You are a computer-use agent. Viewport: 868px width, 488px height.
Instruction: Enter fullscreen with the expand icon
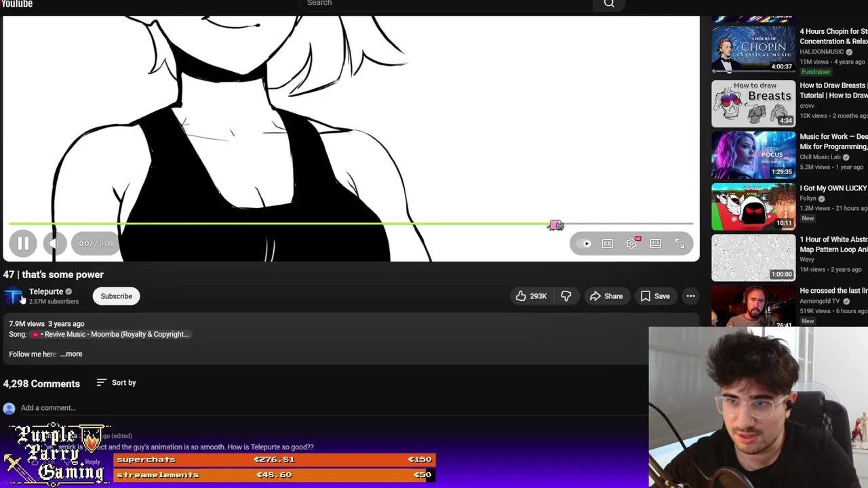click(679, 243)
